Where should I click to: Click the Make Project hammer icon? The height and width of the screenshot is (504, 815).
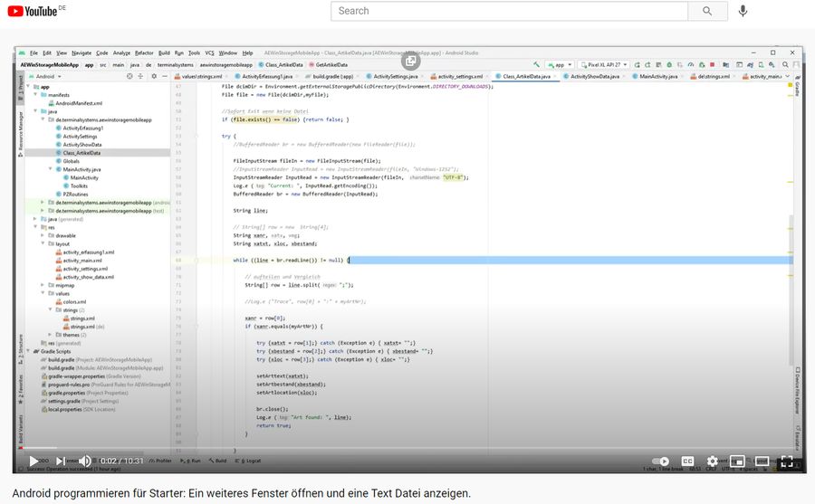coord(536,65)
